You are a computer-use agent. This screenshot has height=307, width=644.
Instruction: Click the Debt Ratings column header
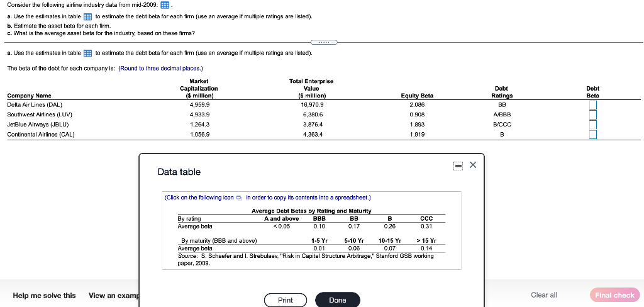click(x=501, y=92)
